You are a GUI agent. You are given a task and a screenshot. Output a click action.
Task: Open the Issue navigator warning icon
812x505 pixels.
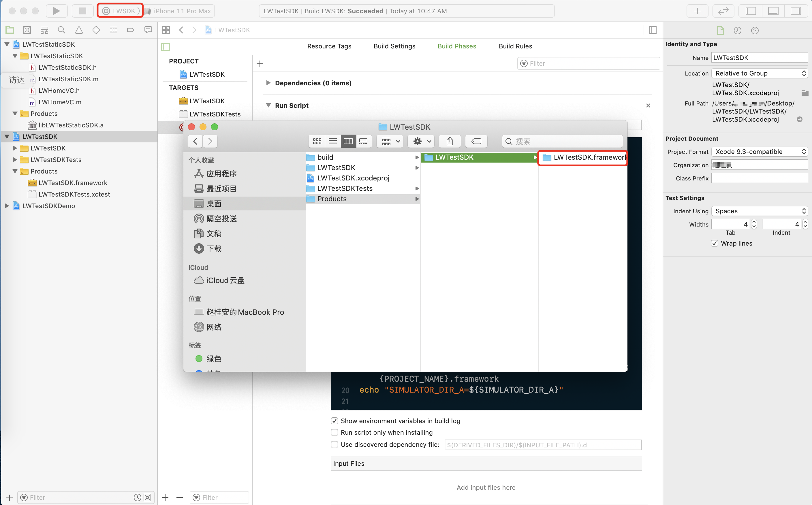click(79, 30)
